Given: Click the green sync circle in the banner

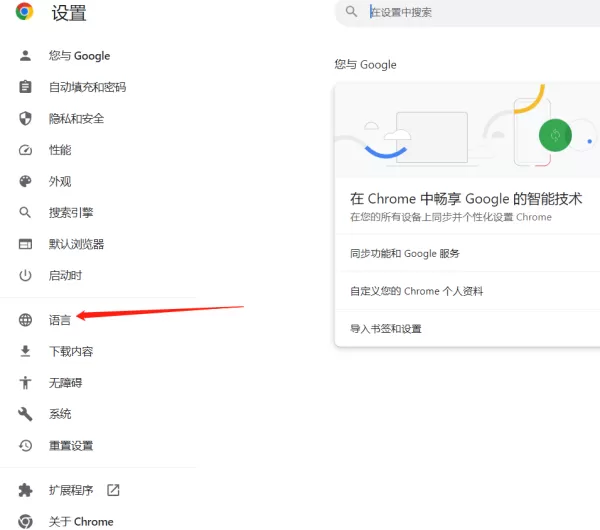Looking at the screenshot, I should click(x=555, y=135).
